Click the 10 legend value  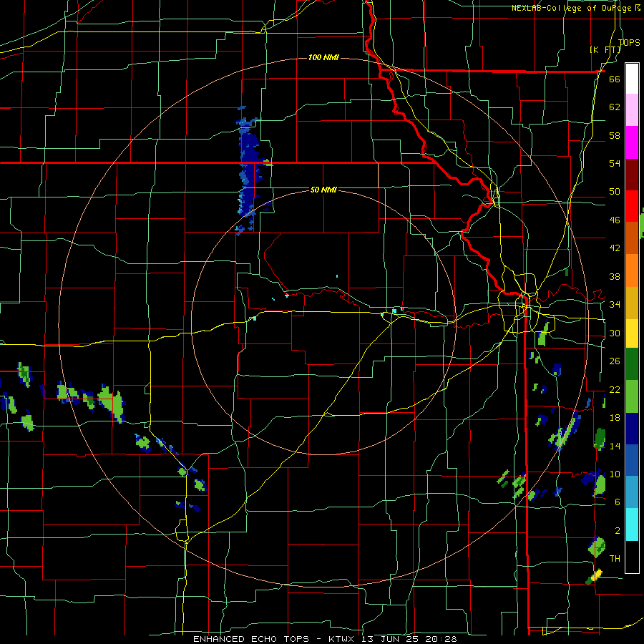point(615,474)
